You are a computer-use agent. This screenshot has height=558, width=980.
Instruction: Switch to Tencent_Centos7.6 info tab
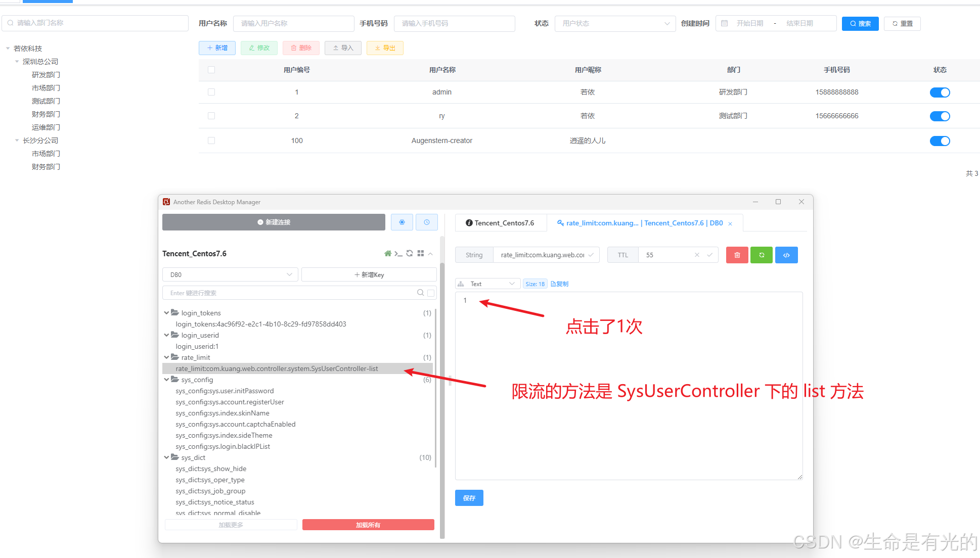[x=501, y=223]
